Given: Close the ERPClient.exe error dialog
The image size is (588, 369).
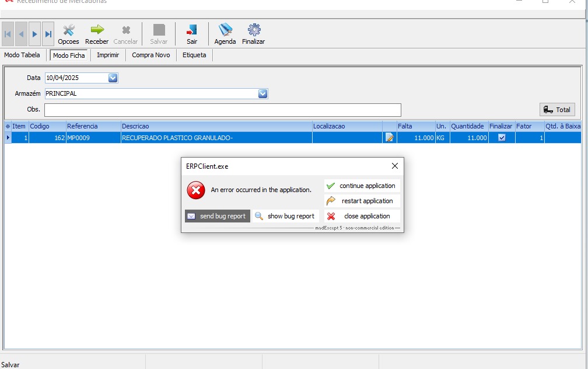Looking at the screenshot, I should [395, 166].
